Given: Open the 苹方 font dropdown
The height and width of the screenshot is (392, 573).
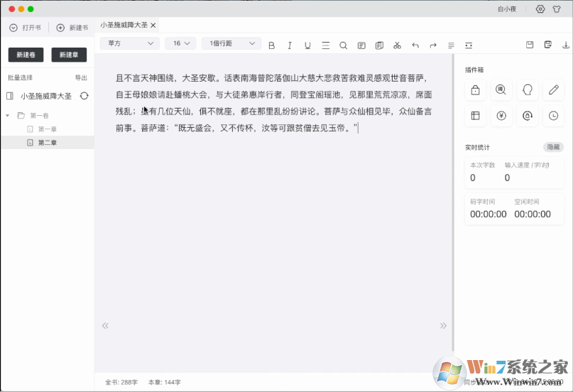Looking at the screenshot, I should click(130, 43).
